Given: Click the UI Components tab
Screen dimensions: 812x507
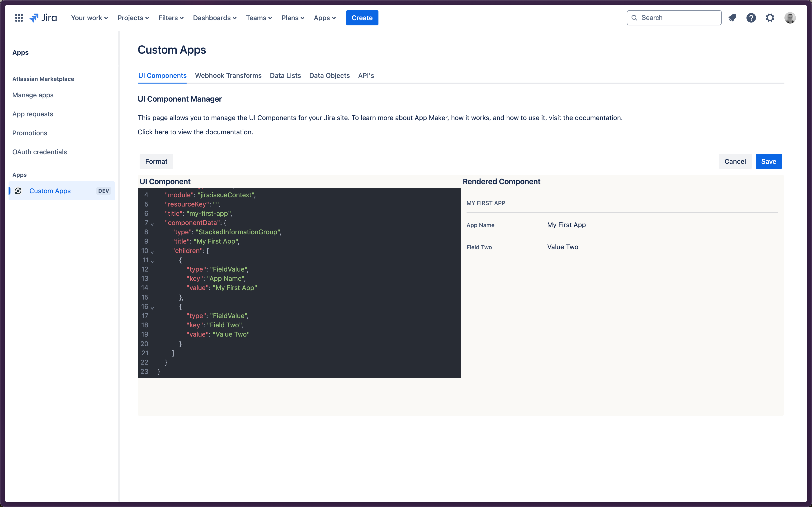Looking at the screenshot, I should click(162, 75).
